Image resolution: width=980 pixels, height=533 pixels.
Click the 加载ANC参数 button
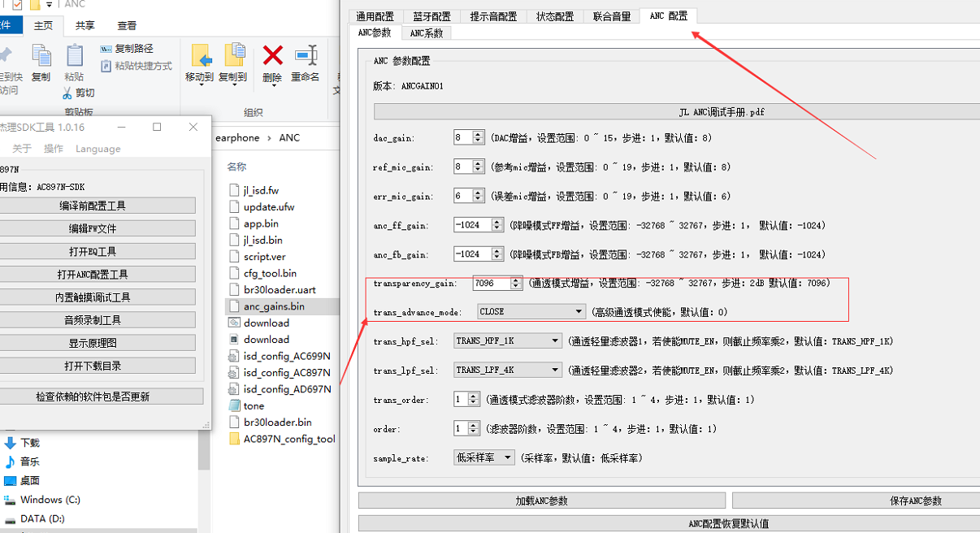coord(542,500)
